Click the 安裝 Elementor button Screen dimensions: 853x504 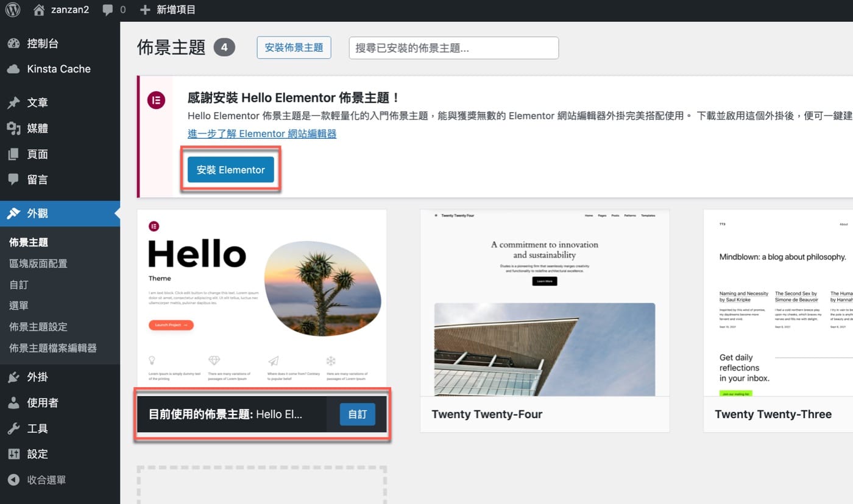[231, 170]
